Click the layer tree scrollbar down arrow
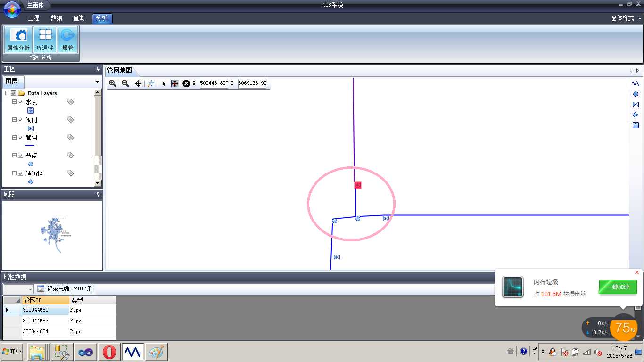The height and width of the screenshot is (362, 644). (x=98, y=183)
